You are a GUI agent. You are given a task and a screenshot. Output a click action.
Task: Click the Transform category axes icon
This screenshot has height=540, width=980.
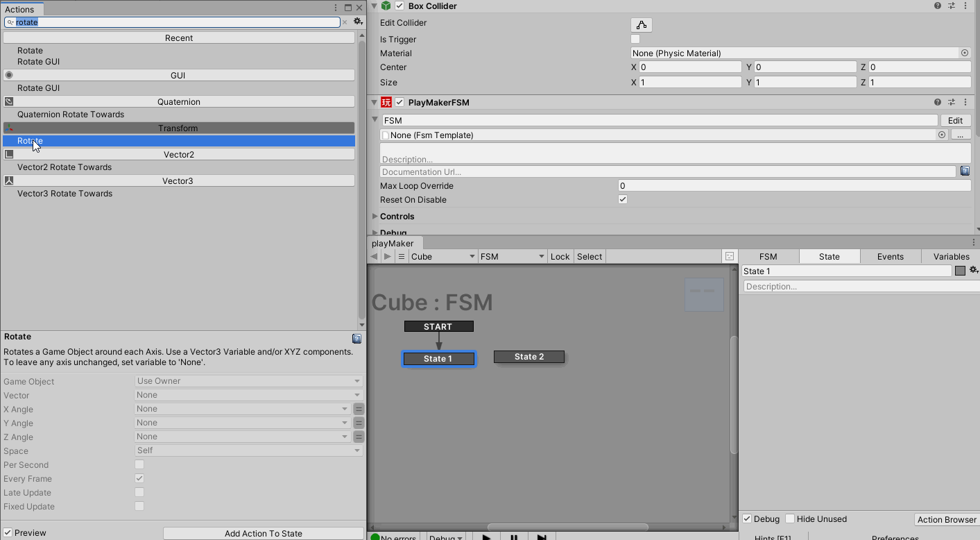pyautogui.click(x=9, y=128)
